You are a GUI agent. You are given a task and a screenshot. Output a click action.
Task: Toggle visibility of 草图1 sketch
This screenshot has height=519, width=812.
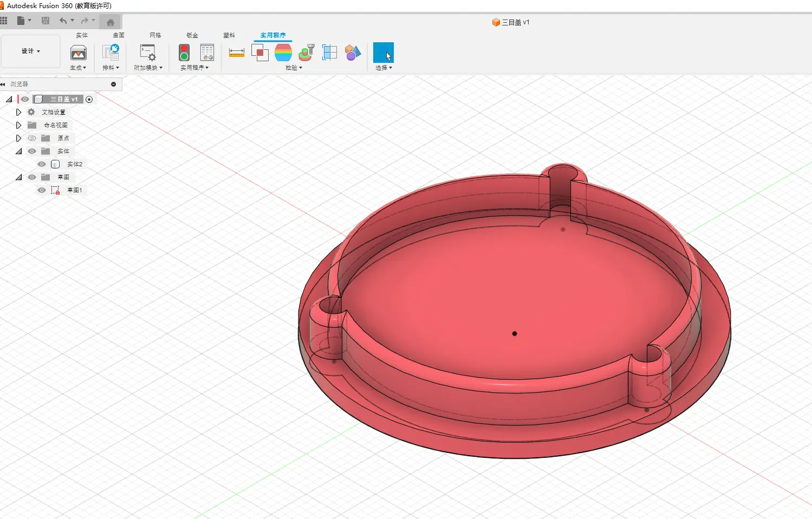click(42, 190)
